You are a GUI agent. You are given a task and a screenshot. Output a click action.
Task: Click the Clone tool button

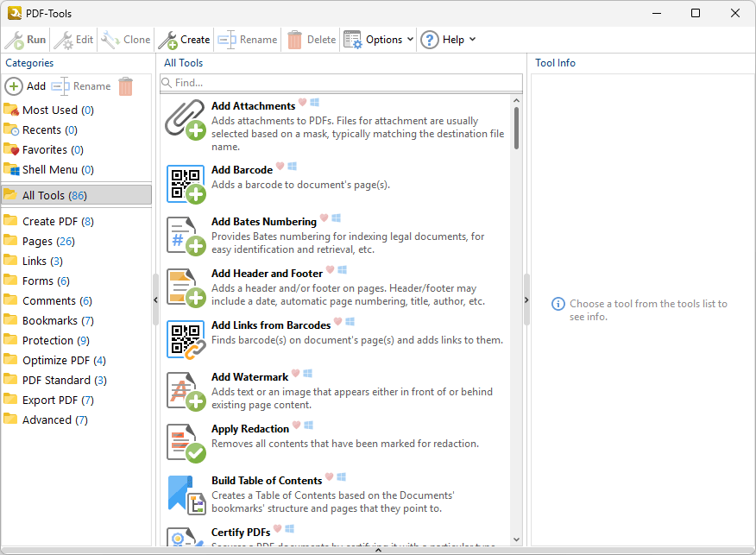(126, 40)
